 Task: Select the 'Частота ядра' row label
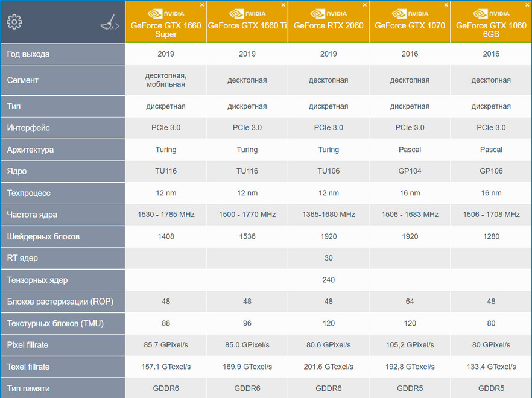click(32, 215)
